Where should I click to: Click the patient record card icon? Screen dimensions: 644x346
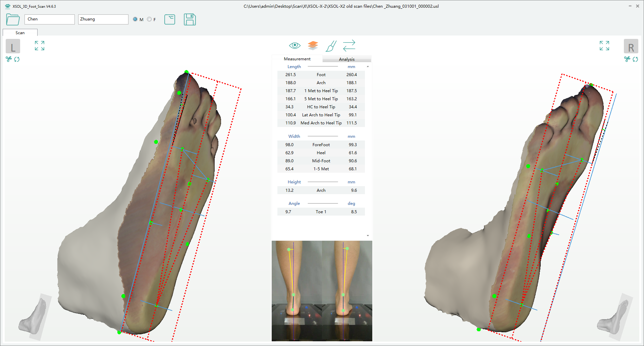(170, 19)
